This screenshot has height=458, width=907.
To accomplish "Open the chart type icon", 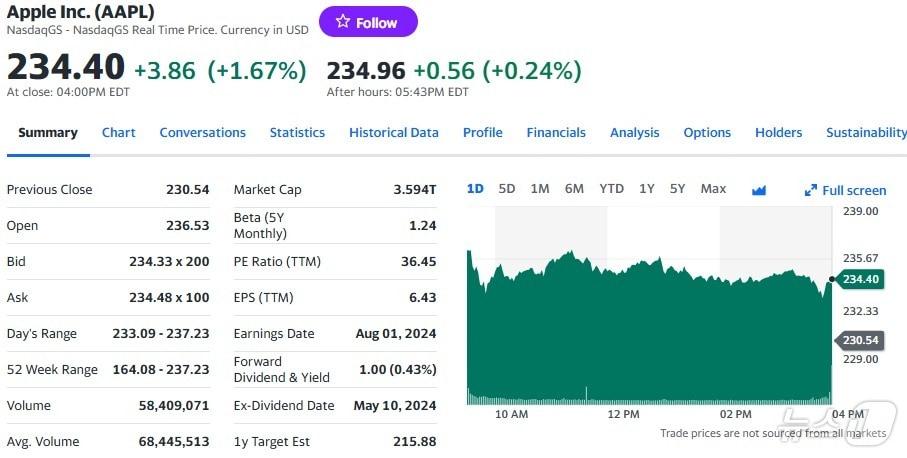I will pos(758,190).
